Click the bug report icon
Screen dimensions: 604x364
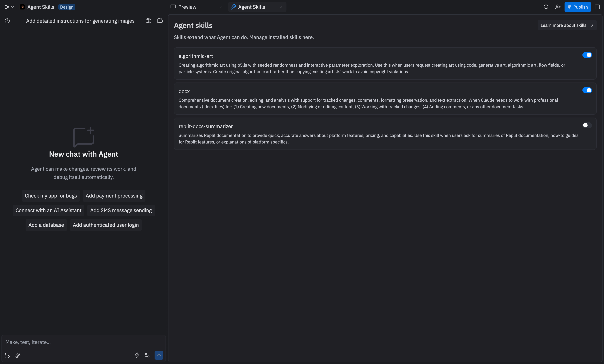148,21
